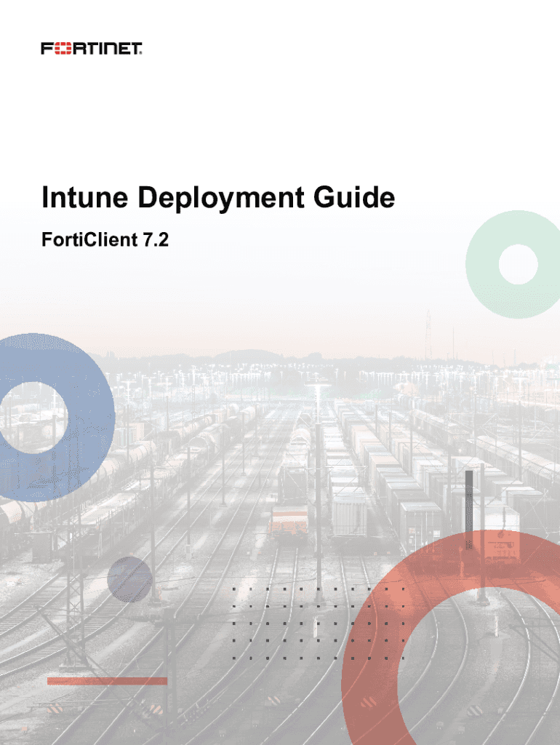The width and height of the screenshot is (560, 745).
Task: Click the 7.2 version number
Action: click(156, 239)
